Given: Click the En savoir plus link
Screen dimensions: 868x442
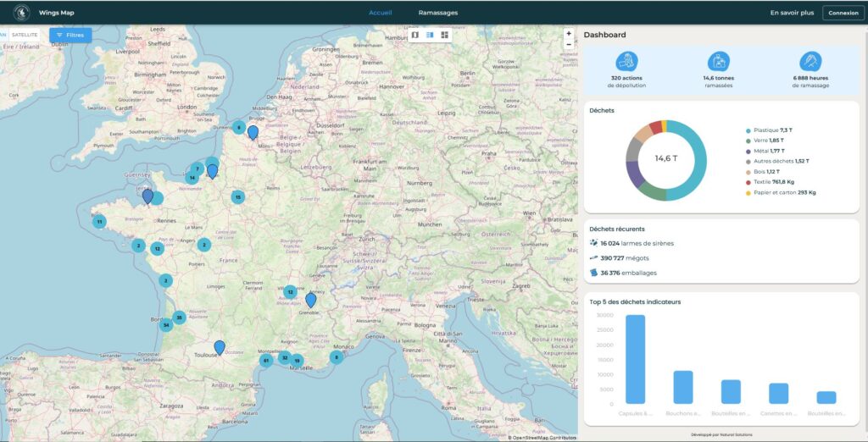Looking at the screenshot, I should click(792, 13).
